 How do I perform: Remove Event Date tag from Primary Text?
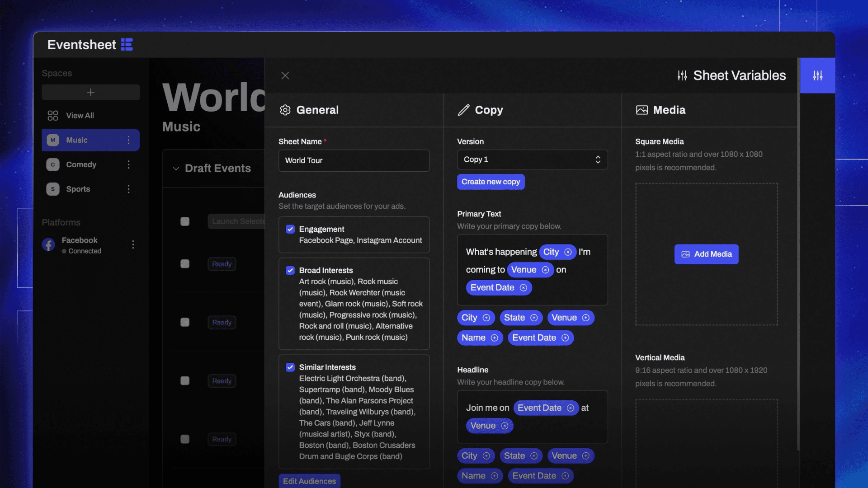[x=523, y=288]
